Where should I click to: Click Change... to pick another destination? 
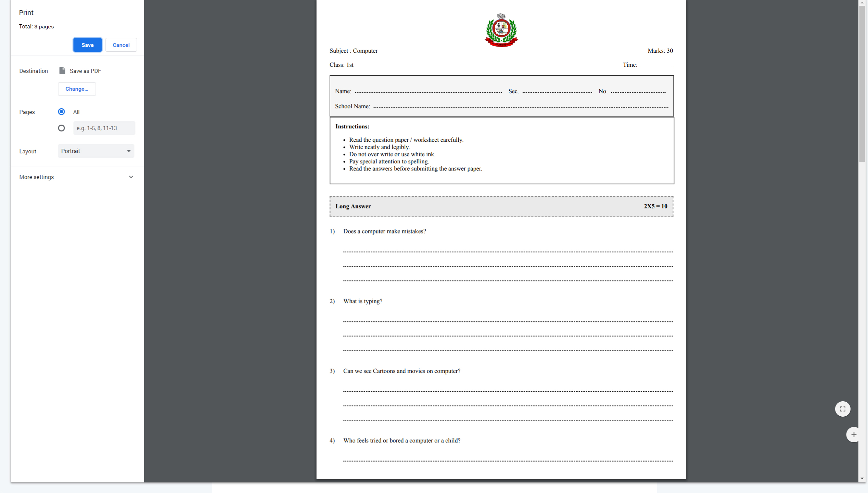click(77, 89)
